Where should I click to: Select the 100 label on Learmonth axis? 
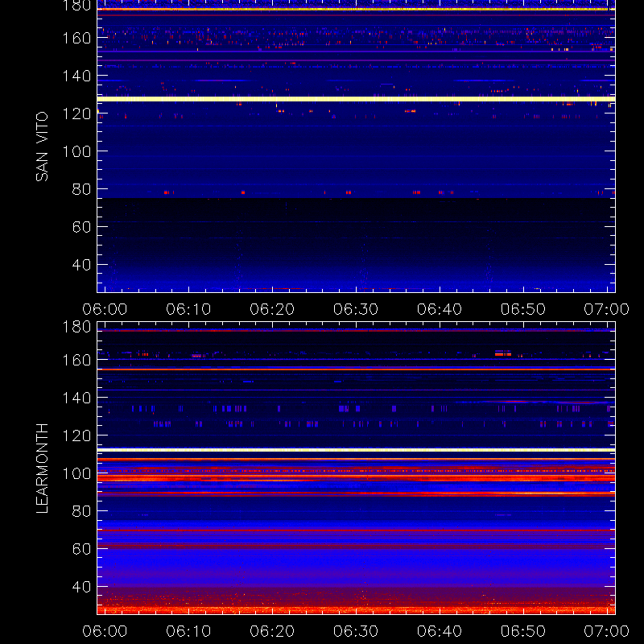click(x=76, y=473)
